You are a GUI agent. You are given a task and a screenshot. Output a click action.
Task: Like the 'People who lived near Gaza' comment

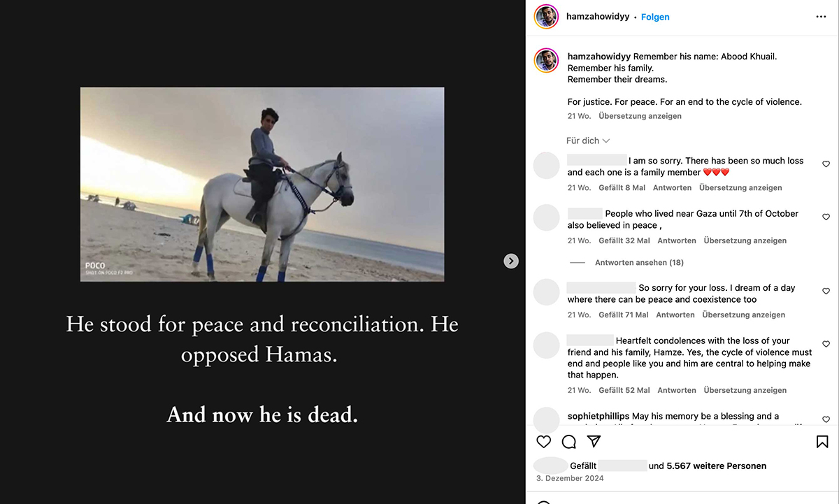(x=826, y=217)
